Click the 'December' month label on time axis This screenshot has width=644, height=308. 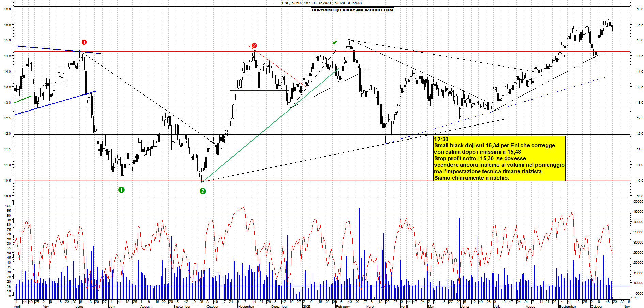[279, 306]
